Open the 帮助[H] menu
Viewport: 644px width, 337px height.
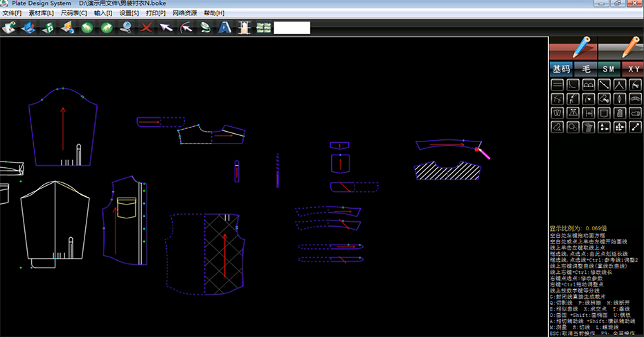(x=214, y=13)
